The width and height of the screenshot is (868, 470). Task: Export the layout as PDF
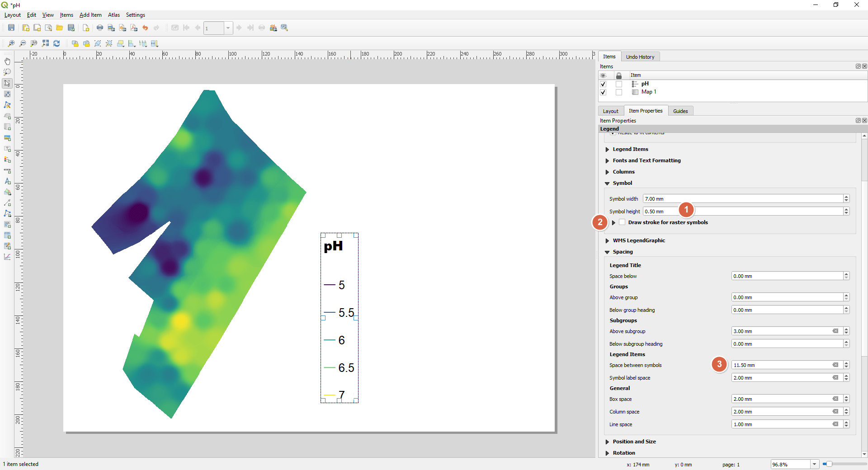(x=134, y=28)
